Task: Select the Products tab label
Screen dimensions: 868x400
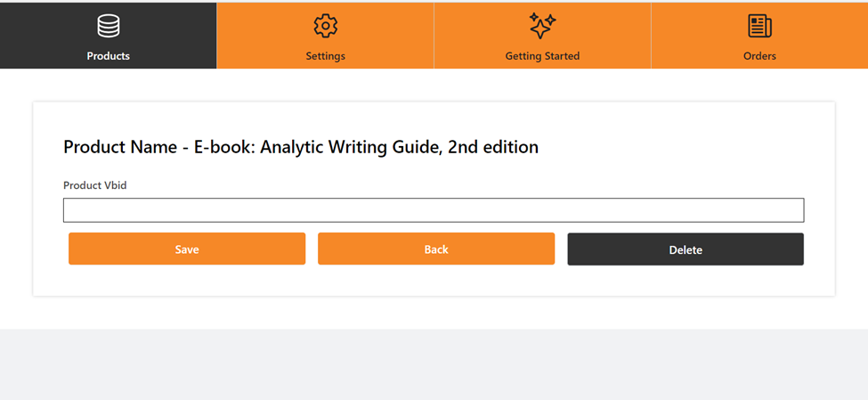Action: click(109, 56)
